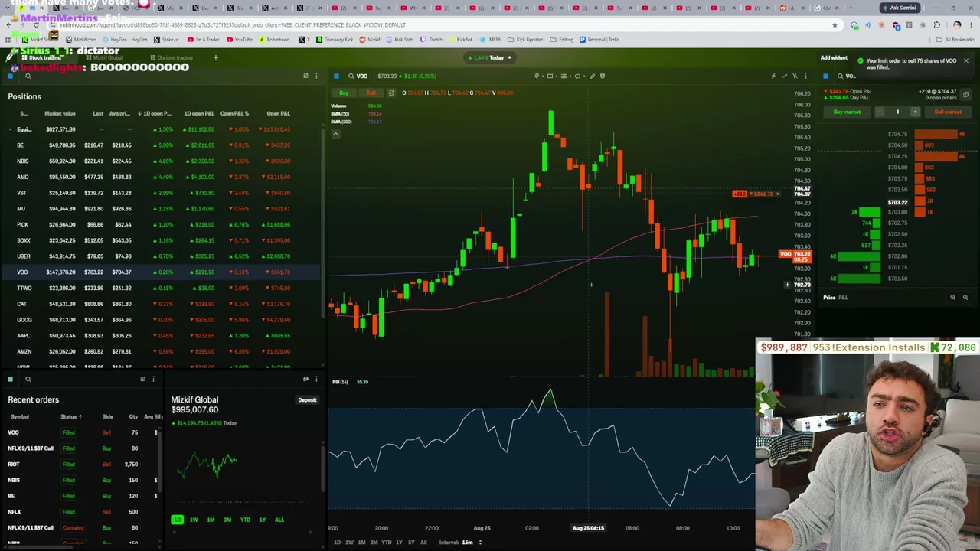Zoom out the order ladder price scale

[952, 298]
